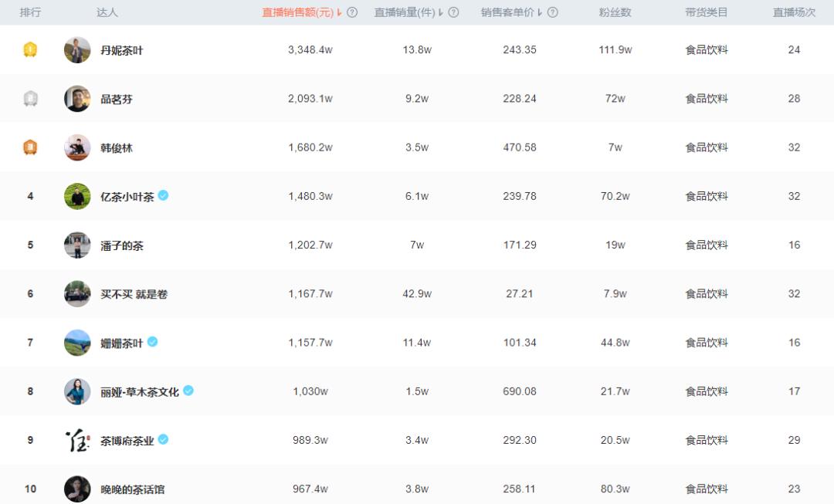Click the bronze rank-three medal icon
Screen dimensions: 834x504
coord(30,147)
